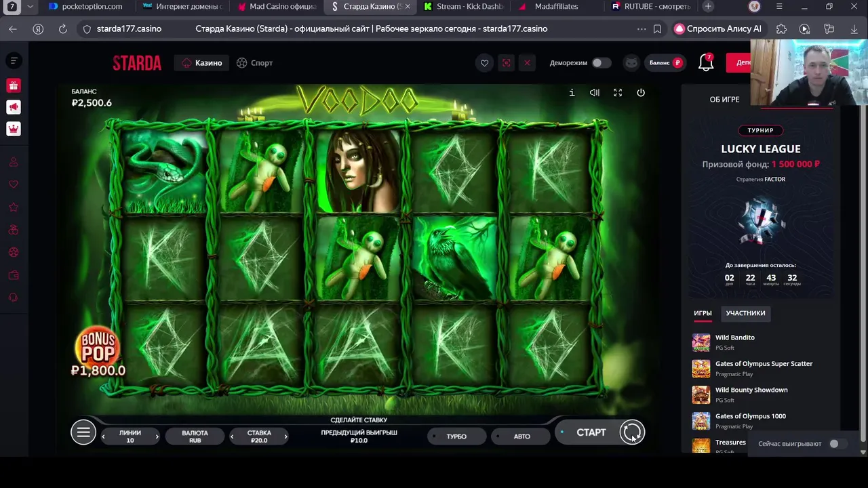
Task: Click the red gift icon in sidebar
Action: pyautogui.click(x=13, y=85)
